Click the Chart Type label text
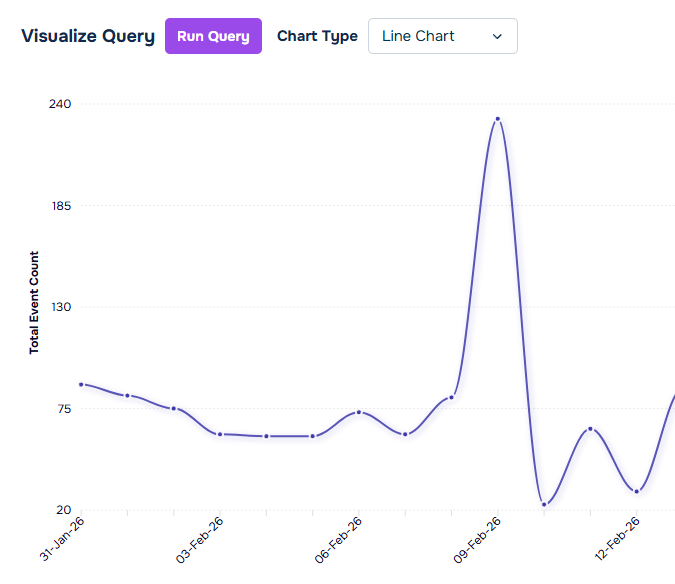The image size is (675, 584). point(317,36)
